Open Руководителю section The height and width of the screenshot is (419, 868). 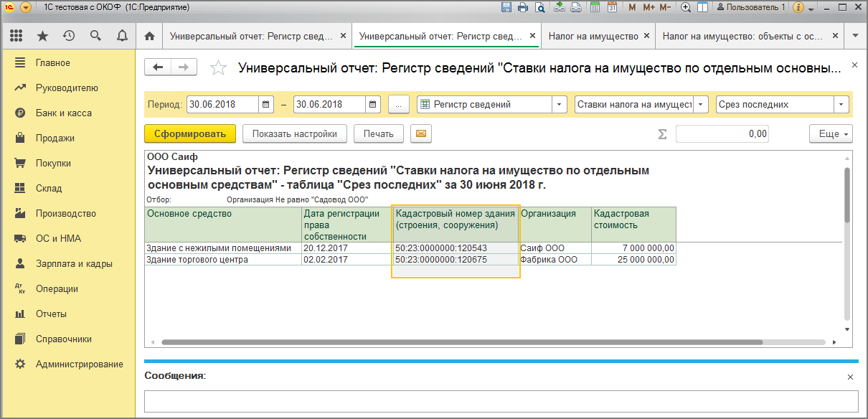pyautogui.click(x=67, y=88)
